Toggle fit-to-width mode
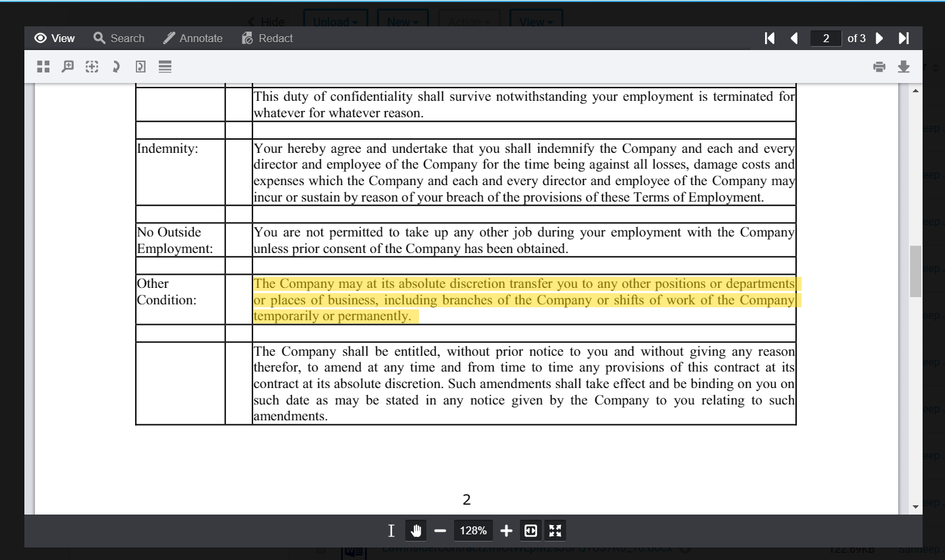The width and height of the screenshot is (945, 560). point(530,530)
